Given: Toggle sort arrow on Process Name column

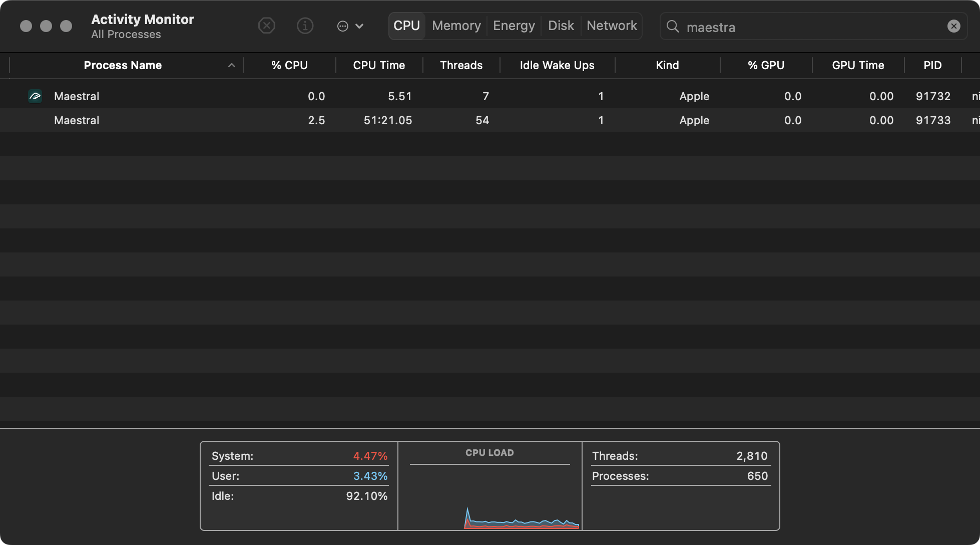Looking at the screenshot, I should (x=231, y=66).
